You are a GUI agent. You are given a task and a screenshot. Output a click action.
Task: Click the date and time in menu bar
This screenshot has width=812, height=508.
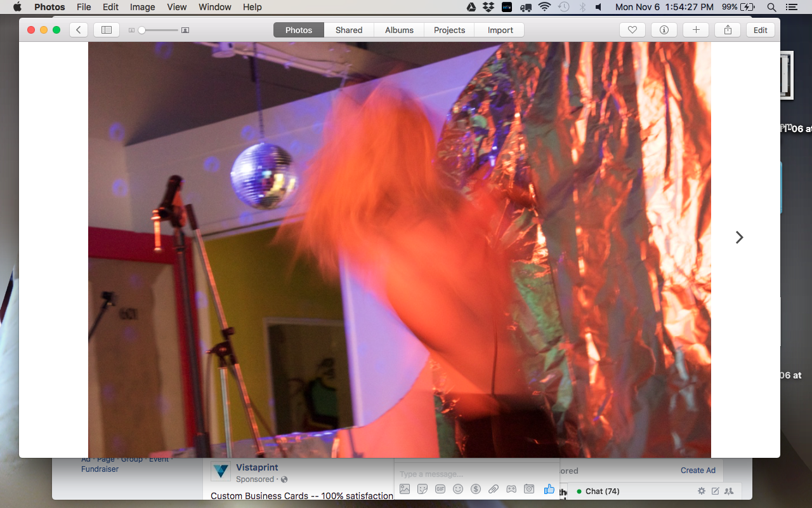[664, 7]
